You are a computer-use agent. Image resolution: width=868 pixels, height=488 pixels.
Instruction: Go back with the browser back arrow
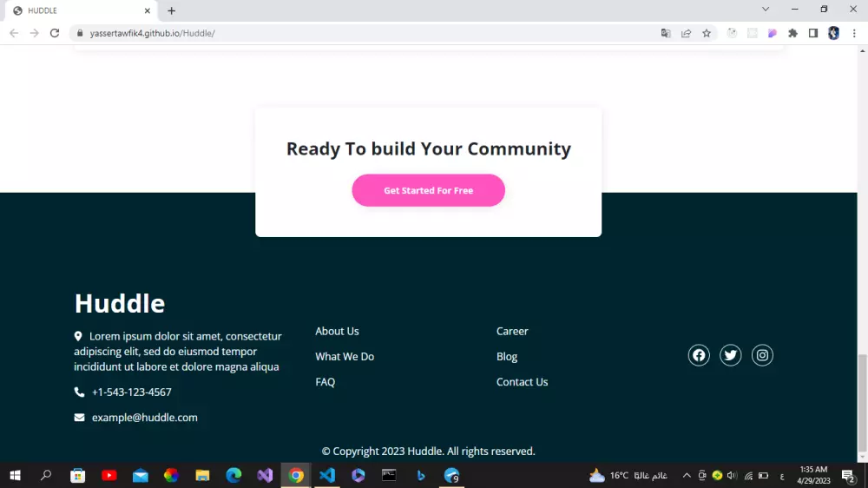pos(14,33)
